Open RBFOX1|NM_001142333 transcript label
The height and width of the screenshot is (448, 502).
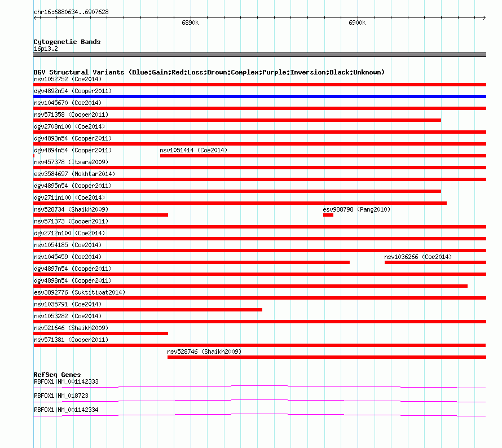tap(66, 382)
